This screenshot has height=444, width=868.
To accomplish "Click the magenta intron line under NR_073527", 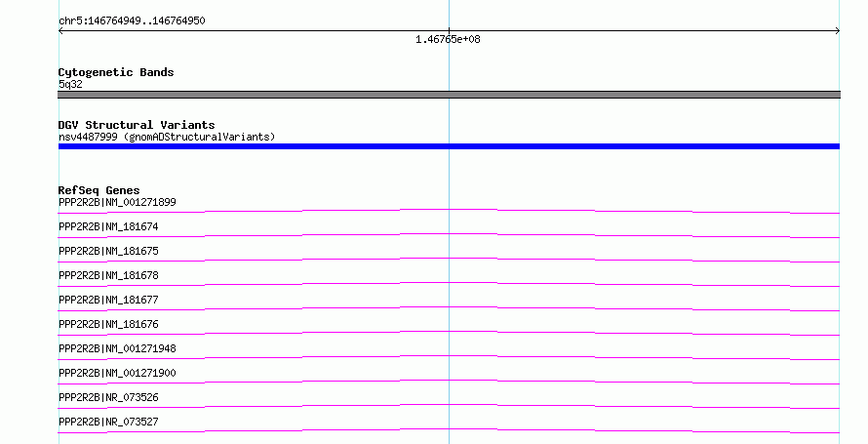I will pos(449,429).
